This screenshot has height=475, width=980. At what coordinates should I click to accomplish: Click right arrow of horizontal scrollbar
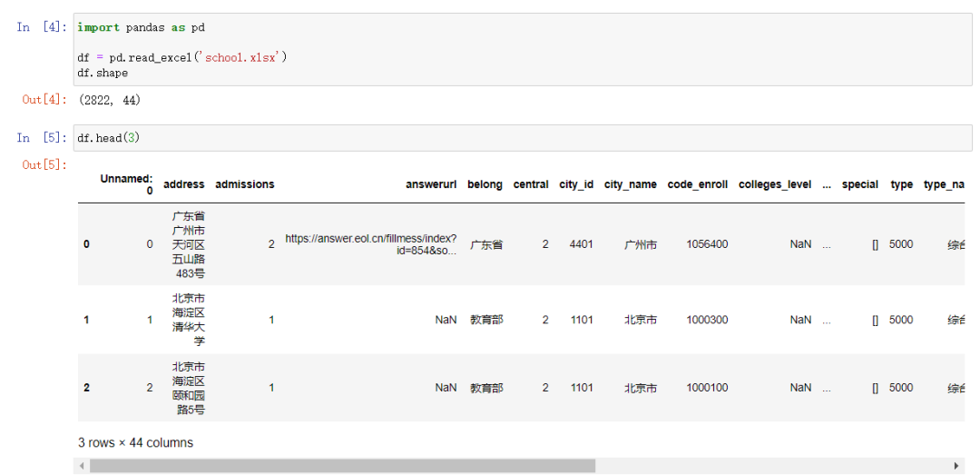(955, 466)
